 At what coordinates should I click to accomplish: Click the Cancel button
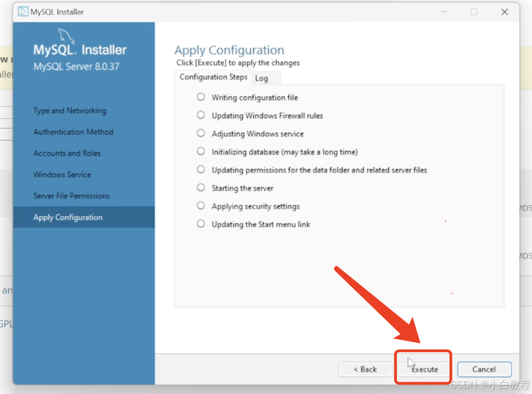(x=484, y=369)
